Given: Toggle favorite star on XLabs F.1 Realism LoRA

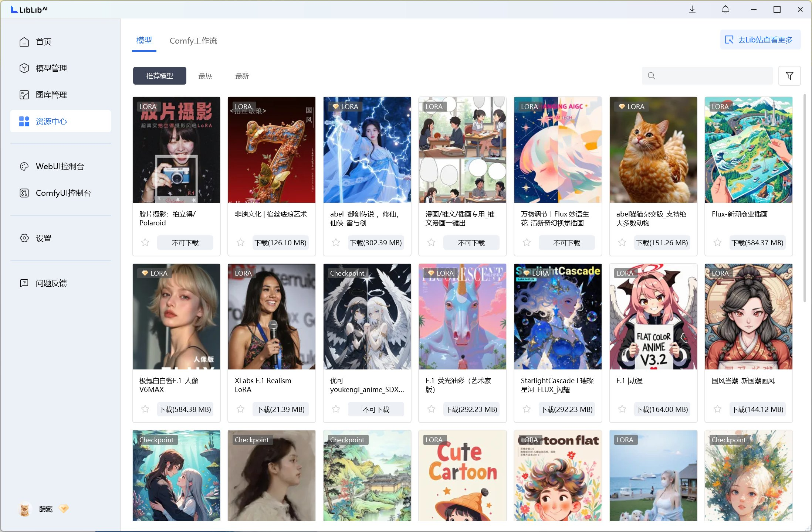Looking at the screenshot, I should coord(240,409).
